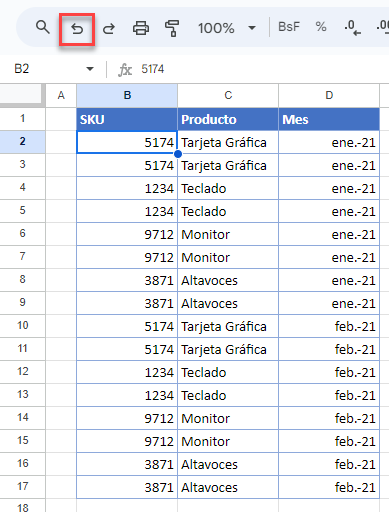Image resolution: width=389 pixels, height=512 pixels.
Task: Select Altavoces in row 9
Action: click(x=228, y=303)
